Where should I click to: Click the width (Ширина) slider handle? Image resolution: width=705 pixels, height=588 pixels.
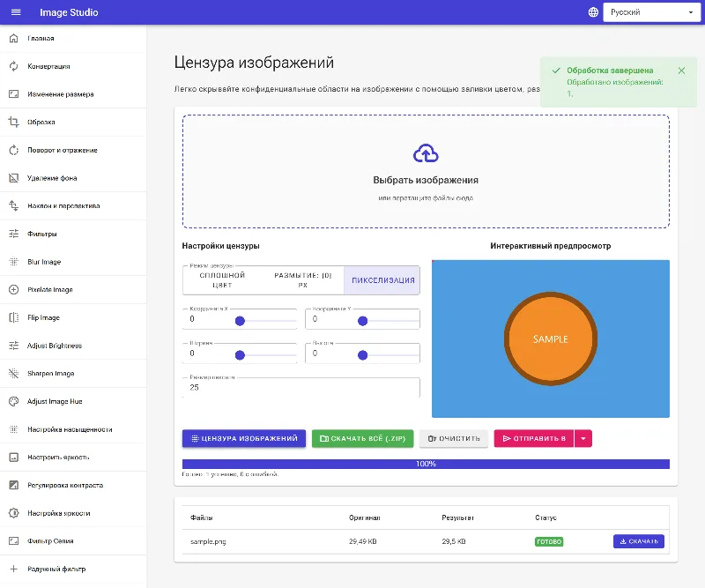(240, 355)
